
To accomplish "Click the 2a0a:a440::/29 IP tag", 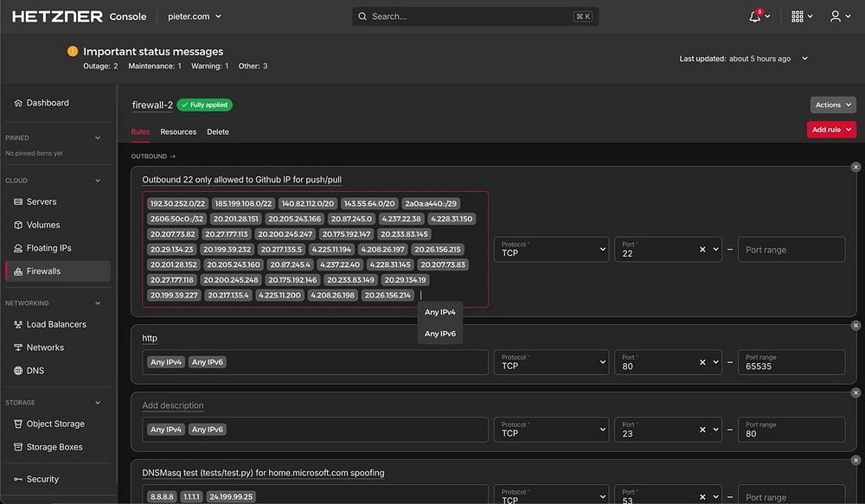I will pos(431,203).
